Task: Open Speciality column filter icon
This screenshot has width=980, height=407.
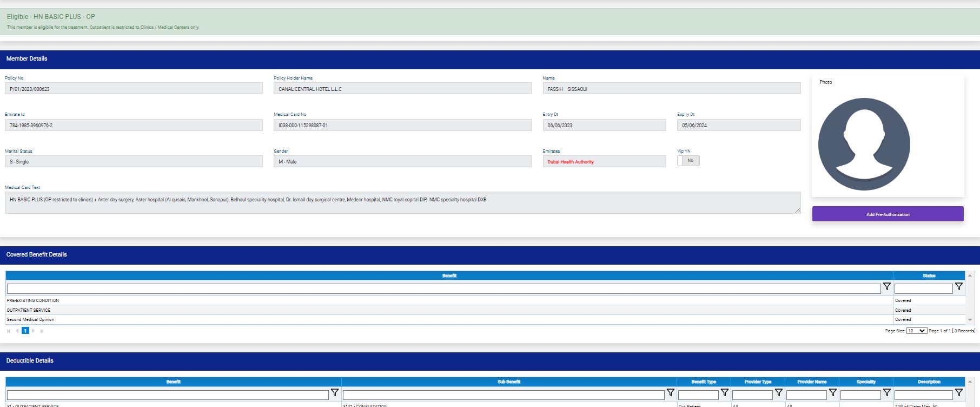Action: 886,392
